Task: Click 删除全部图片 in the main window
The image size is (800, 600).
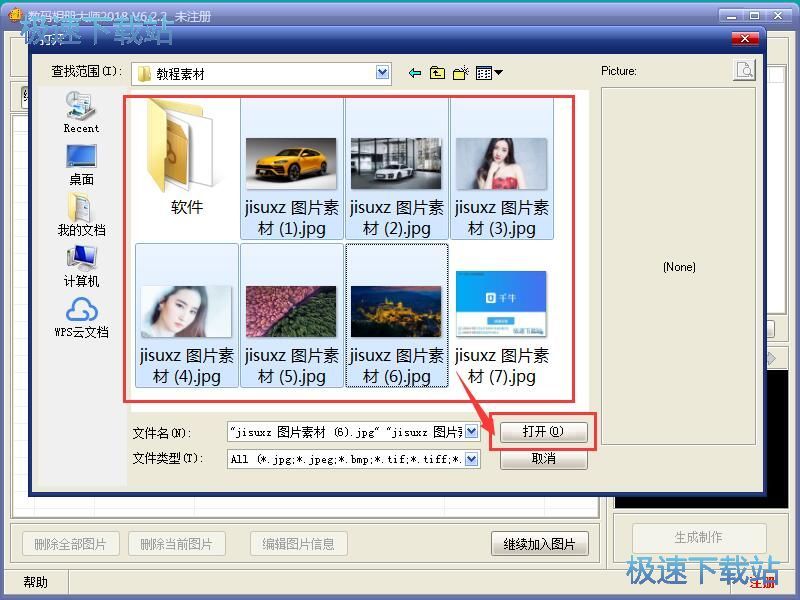Action: (x=70, y=544)
